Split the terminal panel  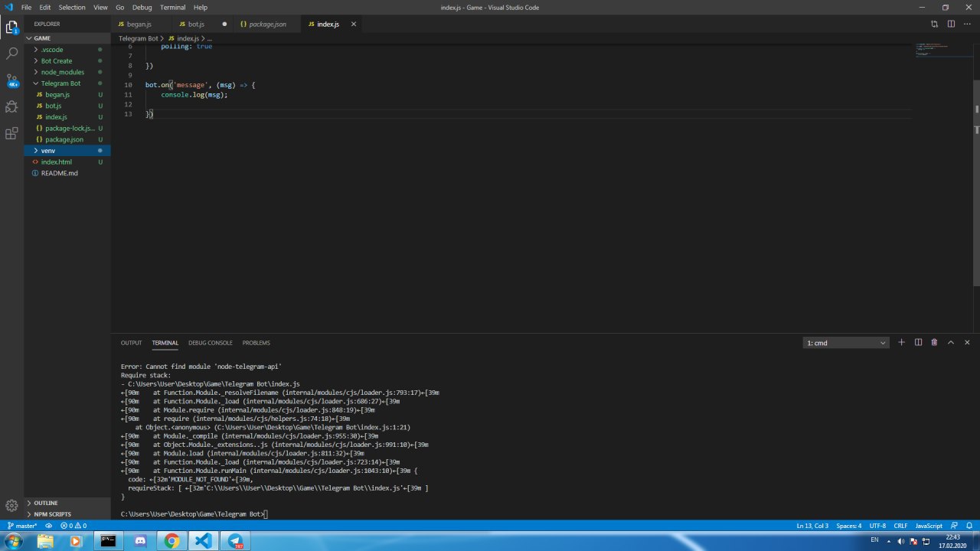918,342
